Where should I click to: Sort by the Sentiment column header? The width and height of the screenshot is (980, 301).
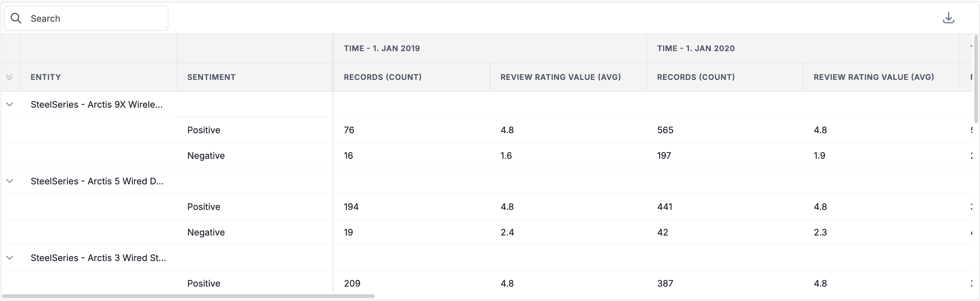tap(211, 77)
